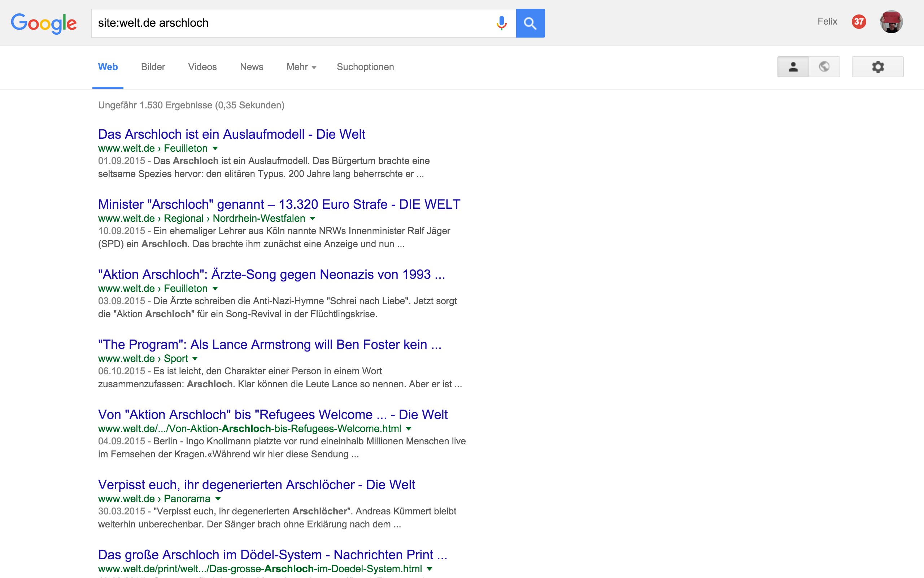The image size is (924, 578).
Task: Open the 'Refugees Welcome' Die Welt result
Action: tap(273, 414)
